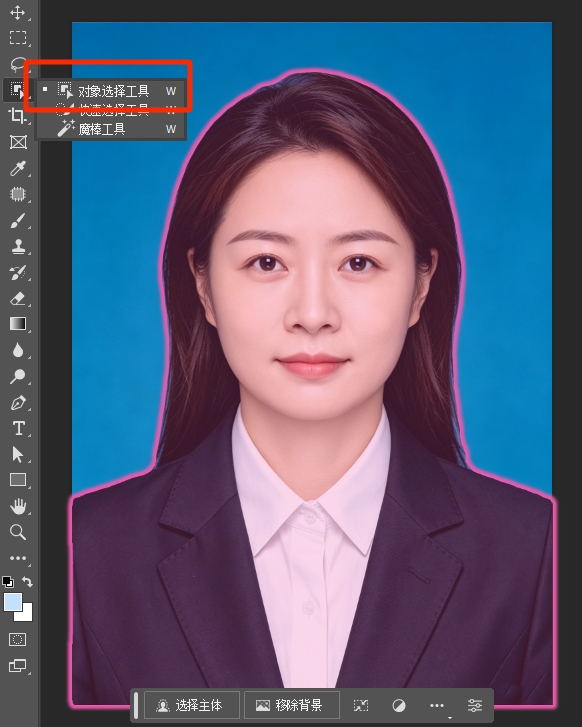Click the Object Selection tool in toolbar
The image size is (582, 727).
[18, 90]
